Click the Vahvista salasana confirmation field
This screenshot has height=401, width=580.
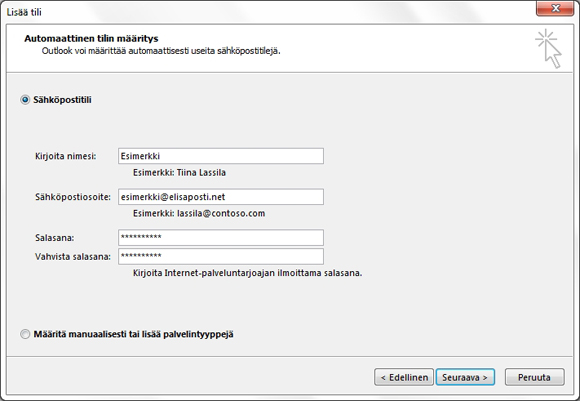(x=221, y=256)
